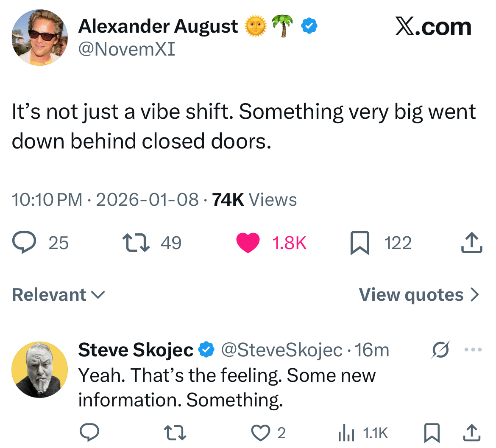The width and height of the screenshot is (496, 448).
Task: Bookmark Steve Skojec's reply
Action: pyautogui.click(x=432, y=433)
